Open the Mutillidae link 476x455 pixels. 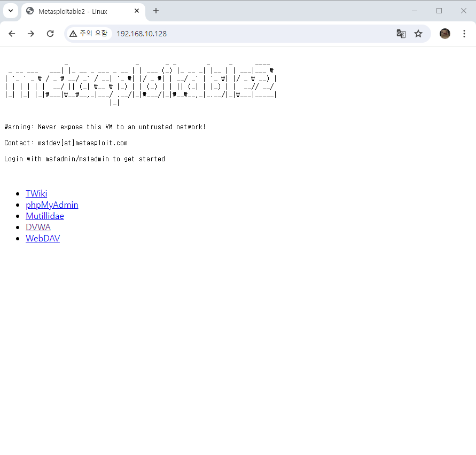45,216
